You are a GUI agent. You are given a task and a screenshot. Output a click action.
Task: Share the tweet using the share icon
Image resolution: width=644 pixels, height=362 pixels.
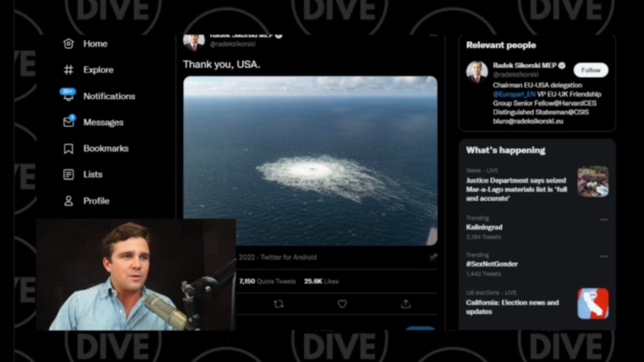click(406, 304)
